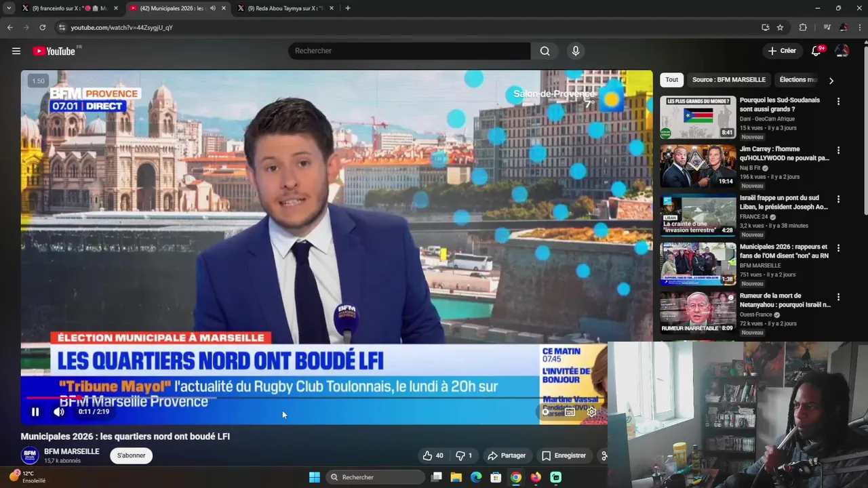
Task: Start voice search with the microphone
Action: 576,51
